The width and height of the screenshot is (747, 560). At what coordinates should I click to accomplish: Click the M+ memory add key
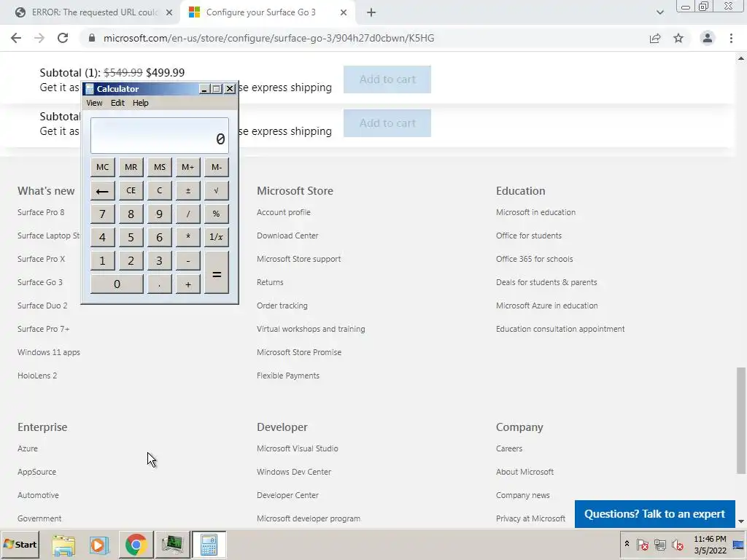click(x=188, y=167)
